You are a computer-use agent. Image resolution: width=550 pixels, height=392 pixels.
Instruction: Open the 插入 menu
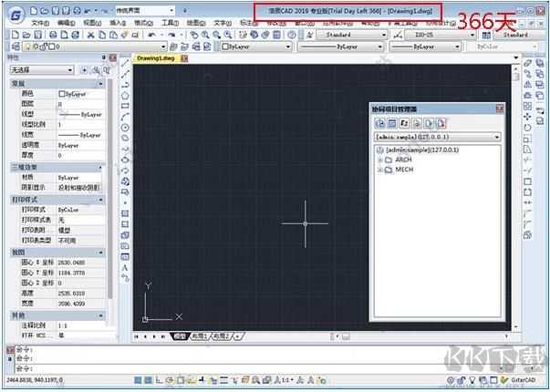pos(118,23)
